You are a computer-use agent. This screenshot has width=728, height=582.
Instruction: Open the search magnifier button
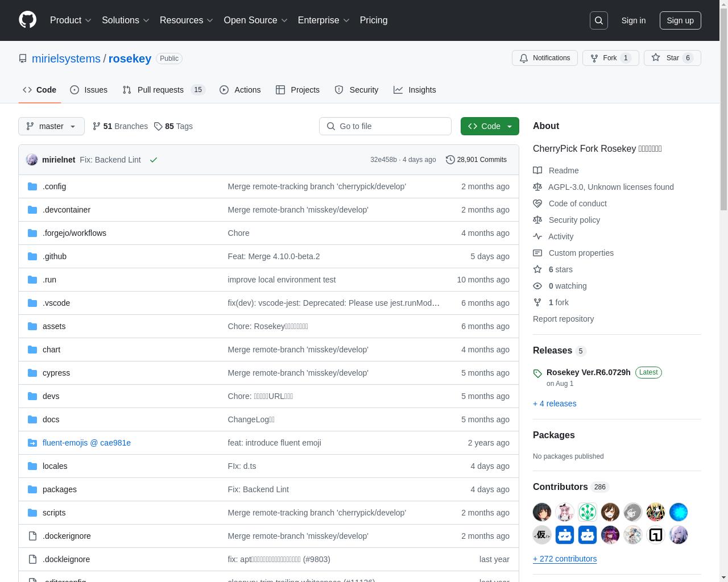(599, 20)
